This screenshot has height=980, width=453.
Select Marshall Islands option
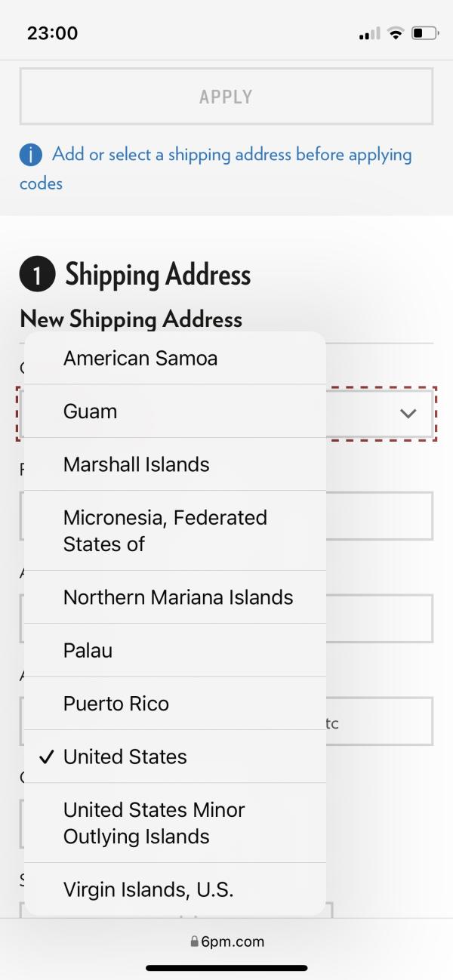(175, 464)
